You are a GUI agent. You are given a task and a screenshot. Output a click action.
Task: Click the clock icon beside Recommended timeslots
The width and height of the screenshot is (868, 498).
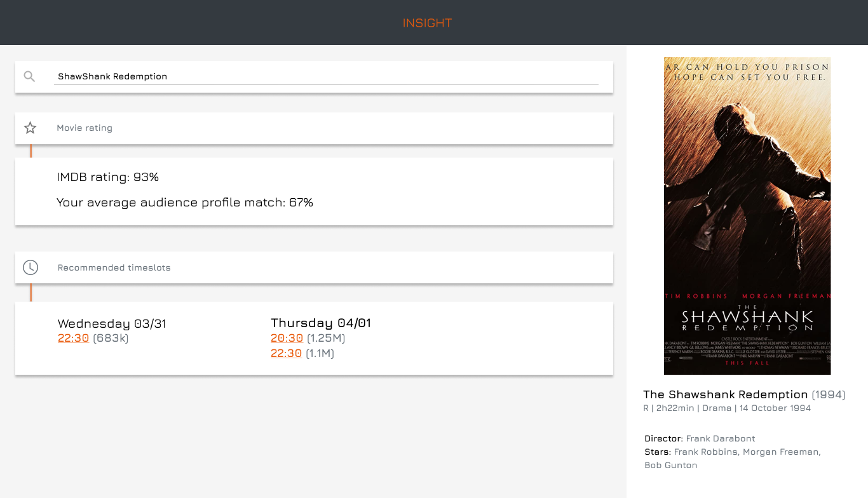point(30,267)
